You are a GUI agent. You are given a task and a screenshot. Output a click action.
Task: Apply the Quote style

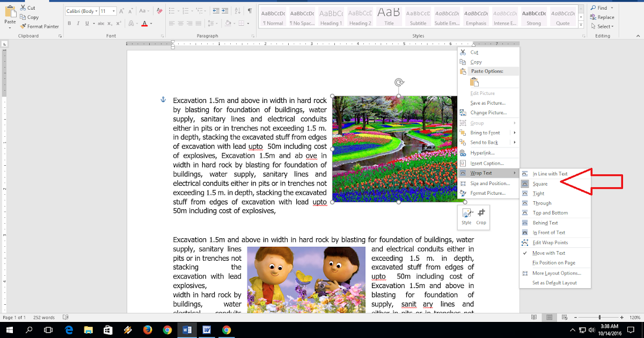click(563, 17)
